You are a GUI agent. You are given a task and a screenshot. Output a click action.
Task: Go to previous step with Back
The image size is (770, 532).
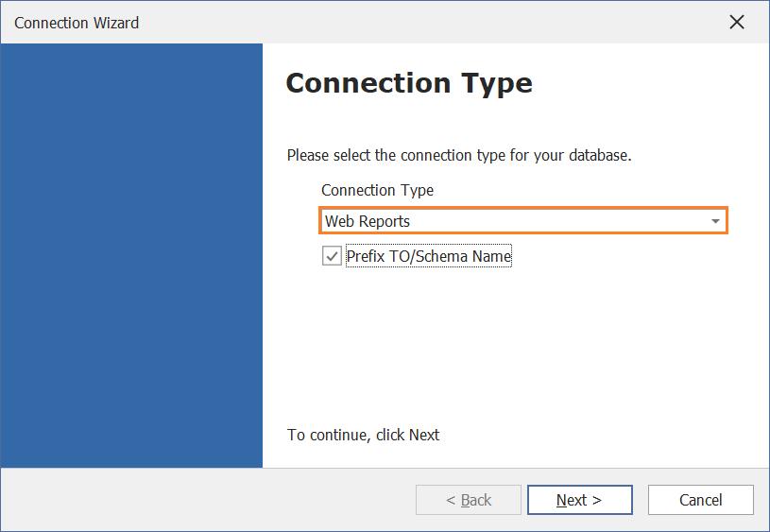pyautogui.click(x=469, y=500)
